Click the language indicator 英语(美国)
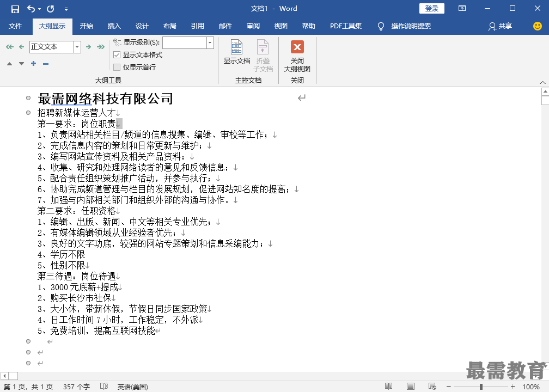This screenshot has width=549, height=392. pyautogui.click(x=133, y=387)
